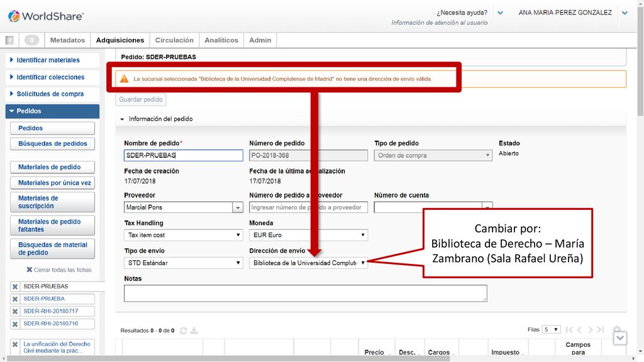Click the orange warning triangle icon
644x362 pixels.
124,79
